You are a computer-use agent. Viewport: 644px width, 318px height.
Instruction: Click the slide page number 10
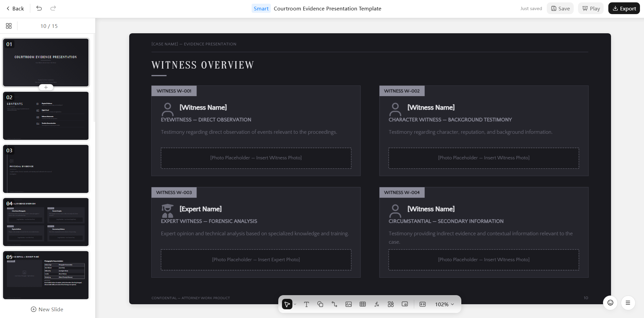tap(586, 298)
